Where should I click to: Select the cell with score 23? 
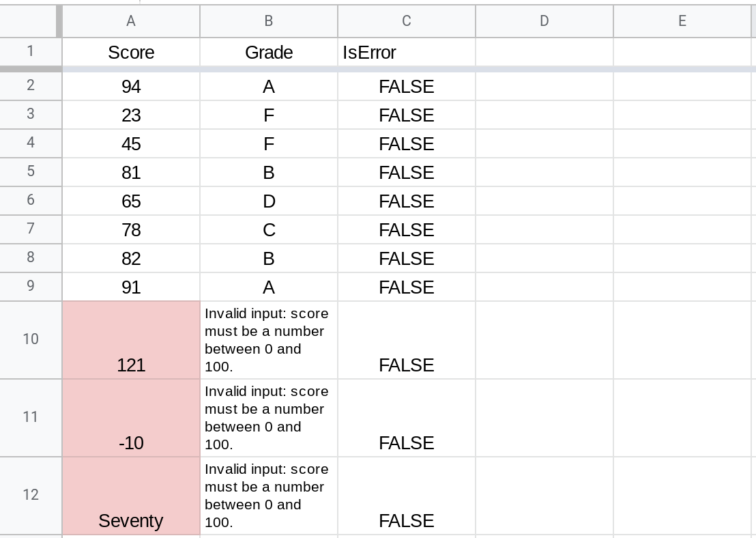pyautogui.click(x=131, y=115)
